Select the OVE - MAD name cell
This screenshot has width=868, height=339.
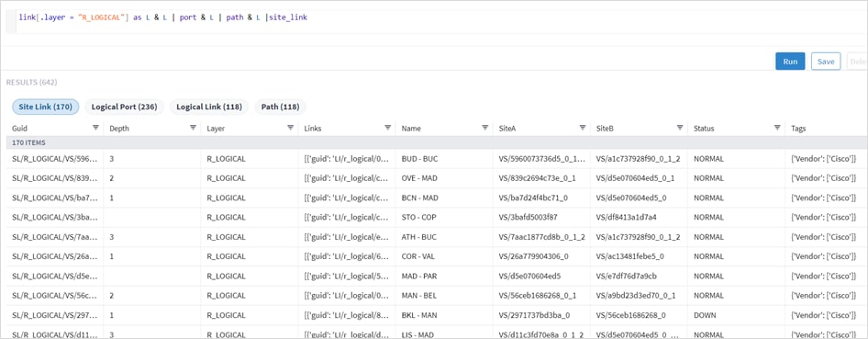(x=420, y=178)
